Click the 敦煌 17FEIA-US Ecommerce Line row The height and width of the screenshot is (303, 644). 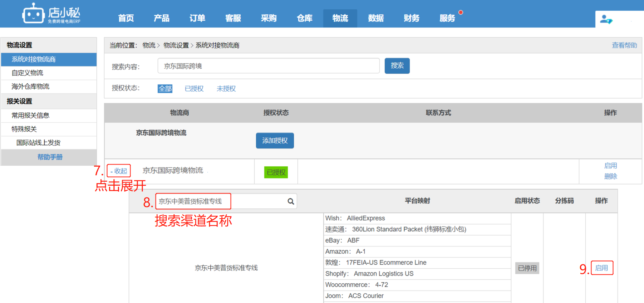tap(417, 263)
